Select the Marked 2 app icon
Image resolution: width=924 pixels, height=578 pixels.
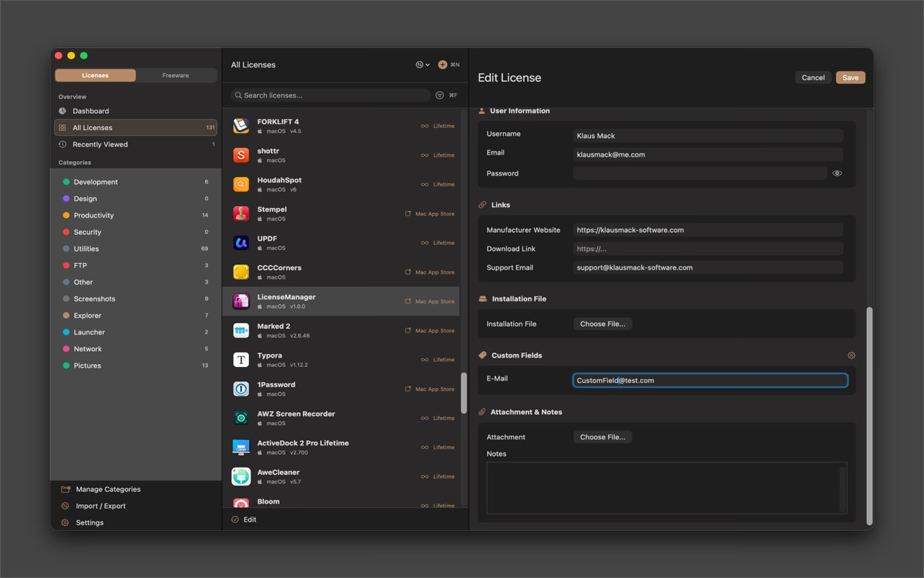click(241, 331)
